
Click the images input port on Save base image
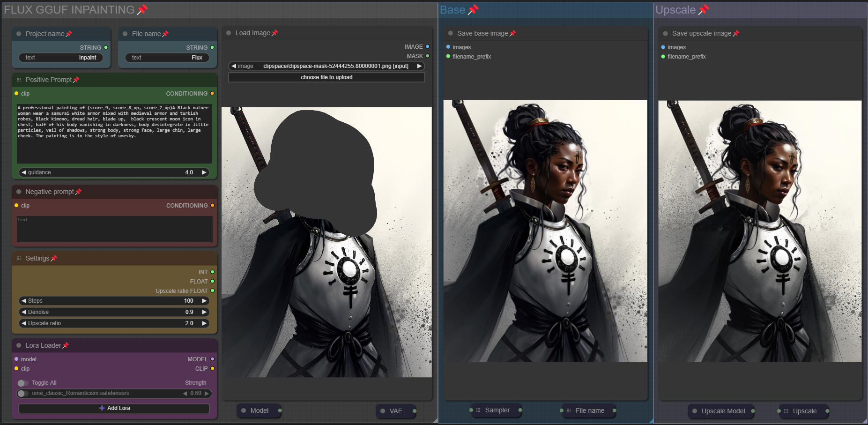[448, 47]
